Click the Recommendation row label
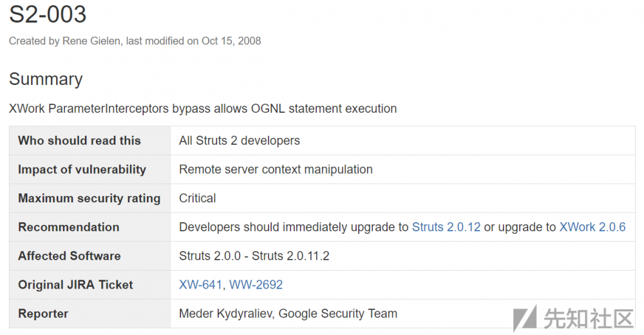Screen dimensions: 644x335 tap(68, 227)
